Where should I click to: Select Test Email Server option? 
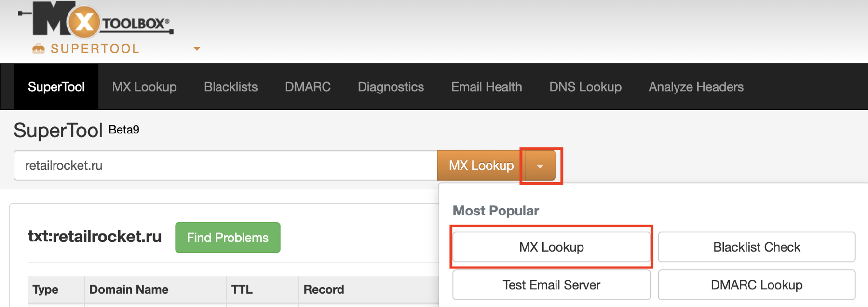[x=551, y=285]
